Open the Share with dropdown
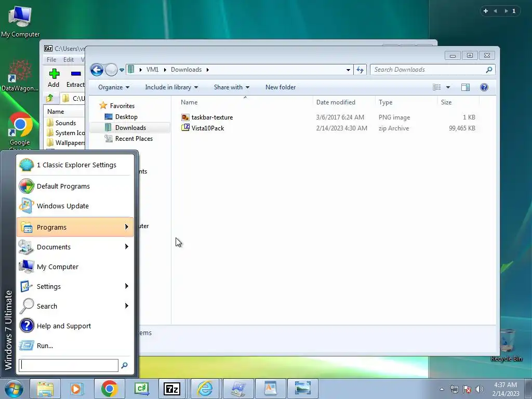The height and width of the screenshot is (399, 532). tap(232, 87)
